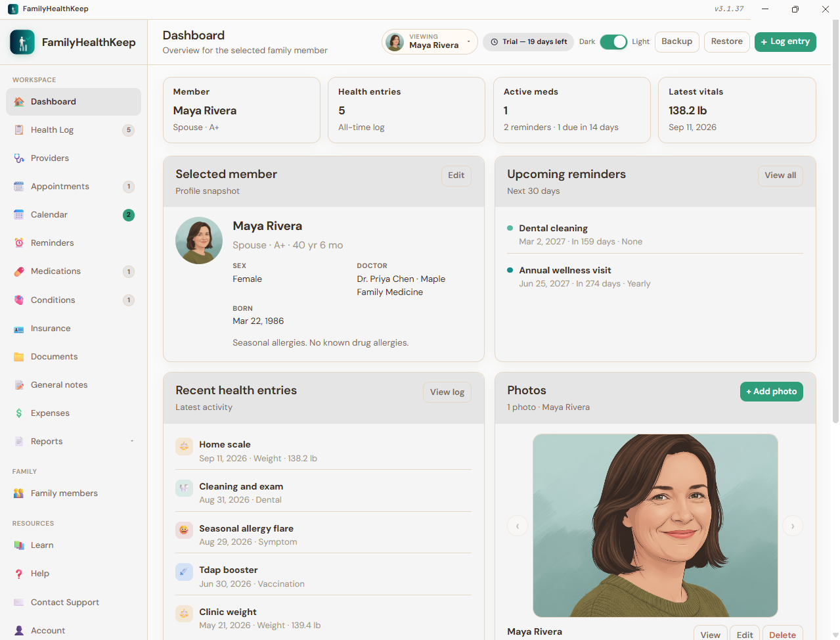840x640 pixels.
Task: Click the Seasonal allergy flare icon
Action: tap(184, 530)
